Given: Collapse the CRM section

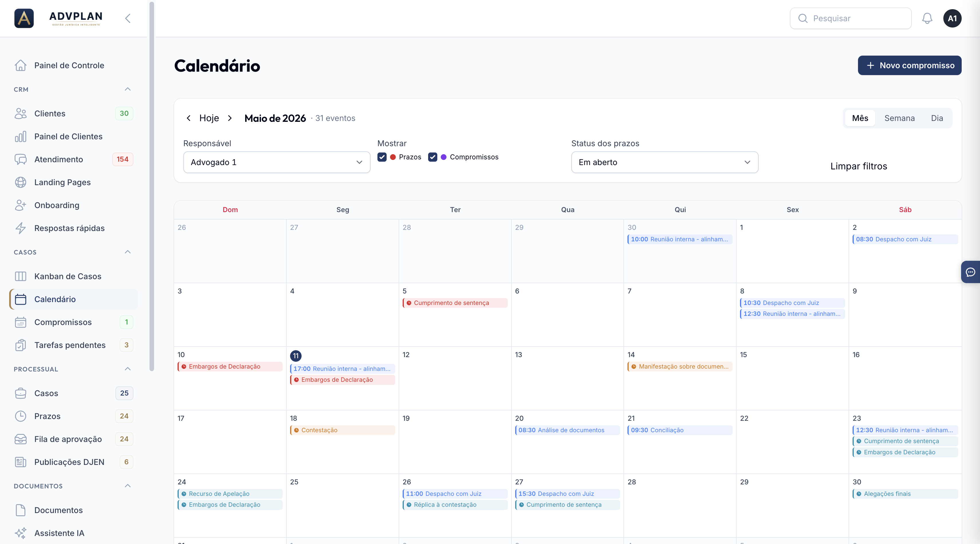Looking at the screenshot, I should pyautogui.click(x=128, y=89).
